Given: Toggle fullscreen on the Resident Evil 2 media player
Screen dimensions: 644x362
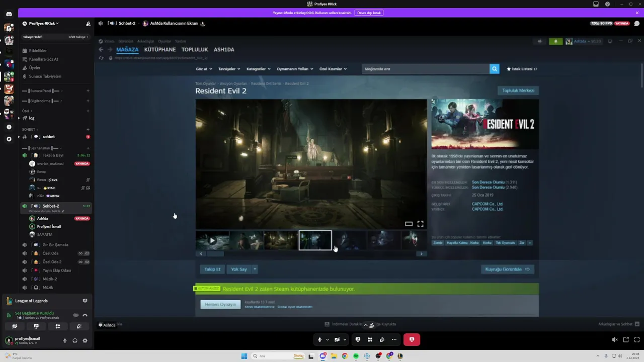Looking at the screenshot, I should point(420,224).
